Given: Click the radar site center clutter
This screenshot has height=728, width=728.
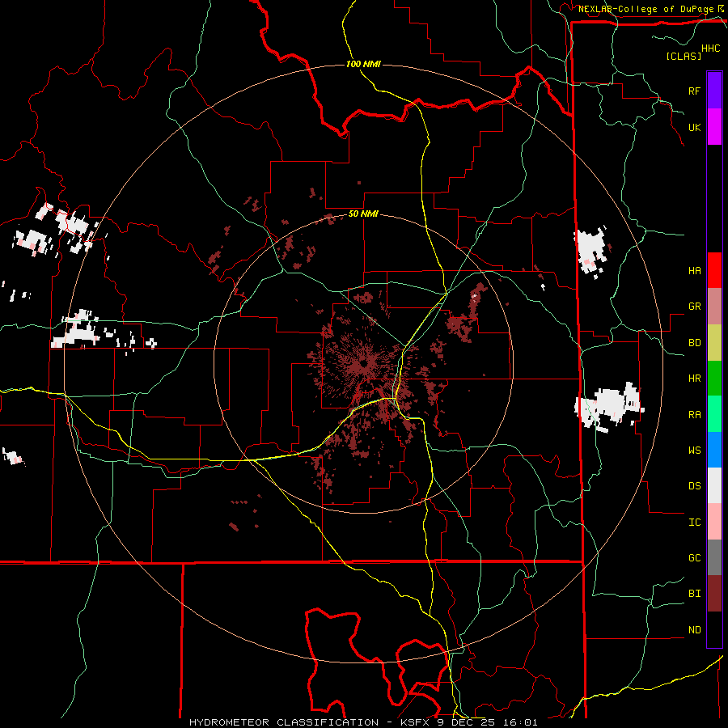Looking at the screenshot, I should [x=363, y=363].
